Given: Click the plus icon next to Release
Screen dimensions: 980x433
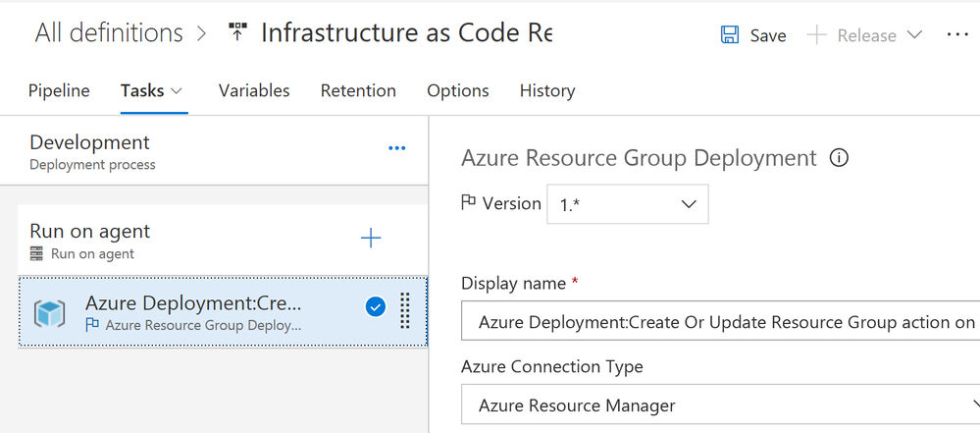Looking at the screenshot, I should pos(816,35).
